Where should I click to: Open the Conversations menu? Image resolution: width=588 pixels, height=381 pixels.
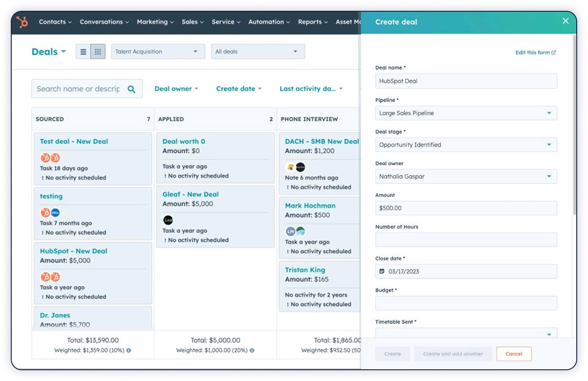pyautogui.click(x=104, y=22)
